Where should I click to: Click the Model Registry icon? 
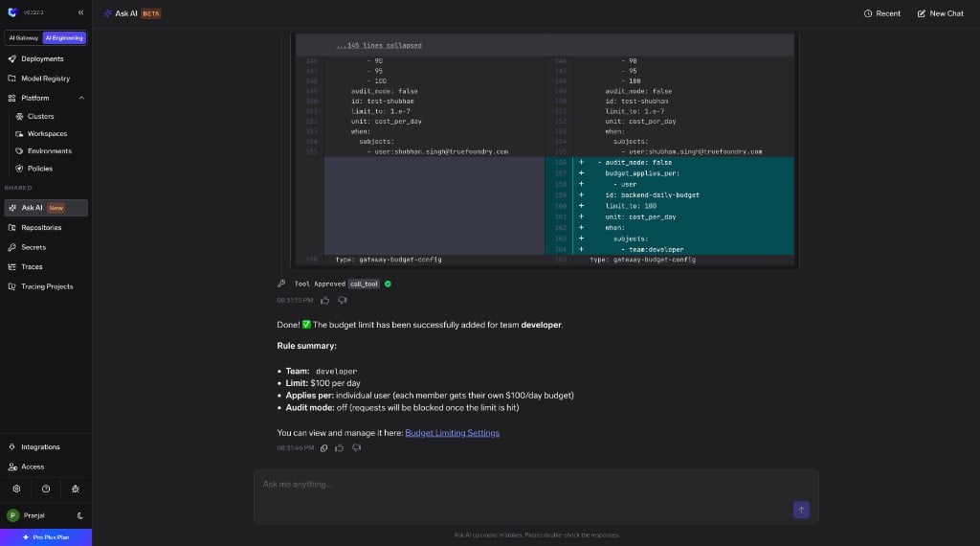click(x=11, y=79)
